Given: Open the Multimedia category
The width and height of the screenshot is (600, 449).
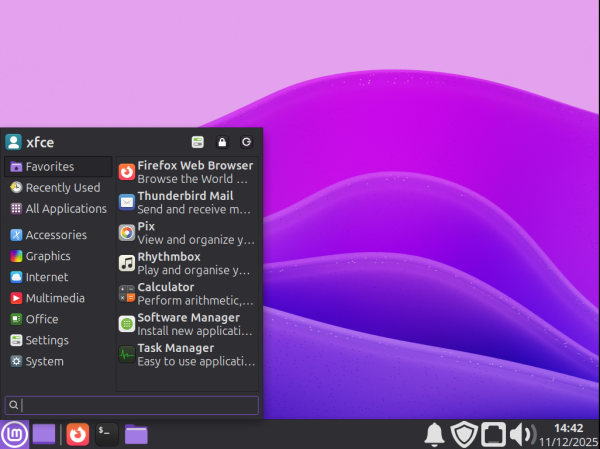Looking at the screenshot, I should [58, 298].
